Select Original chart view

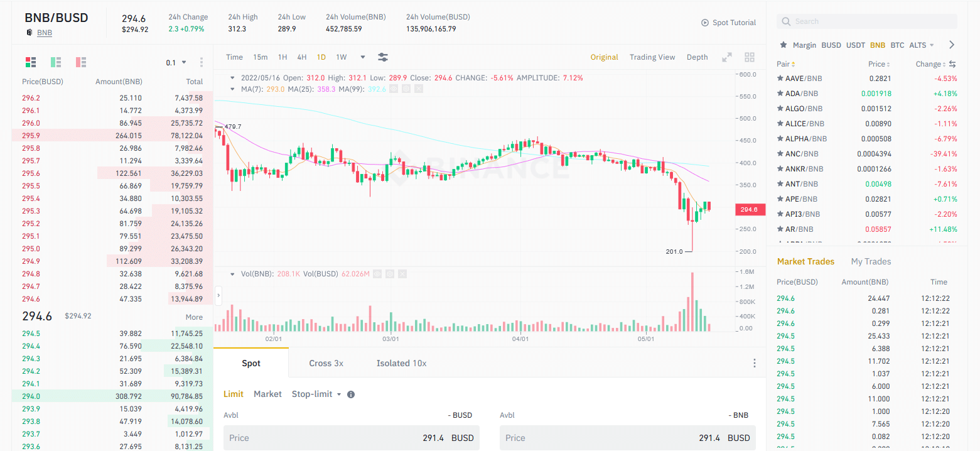pyautogui.click(x=604, y=57)
